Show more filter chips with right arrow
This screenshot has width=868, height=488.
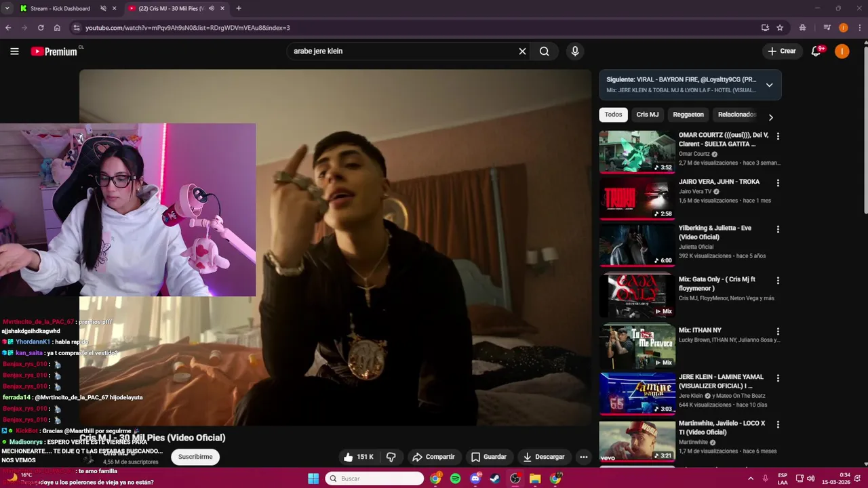pyautogui.click(x=770, y=117)
